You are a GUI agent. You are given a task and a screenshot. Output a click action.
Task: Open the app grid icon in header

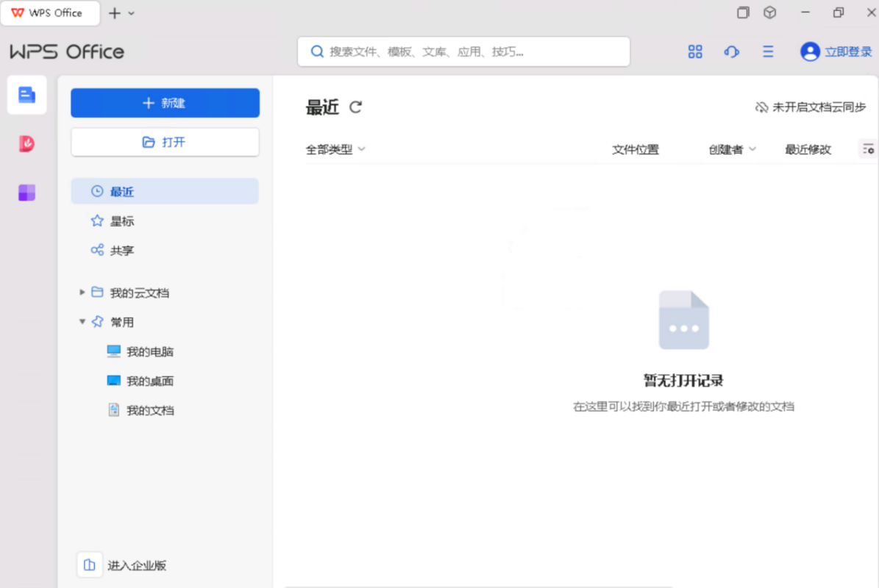(x=695, y=51)
